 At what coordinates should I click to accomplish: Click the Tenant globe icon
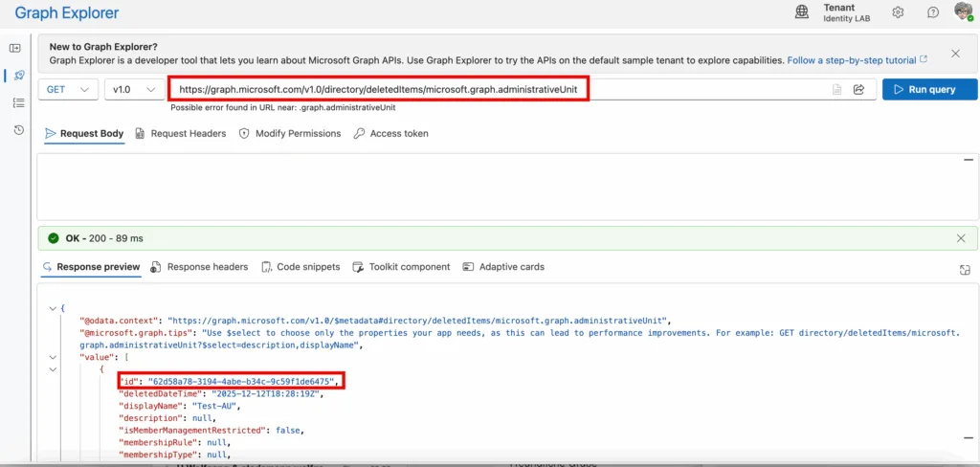802,12
